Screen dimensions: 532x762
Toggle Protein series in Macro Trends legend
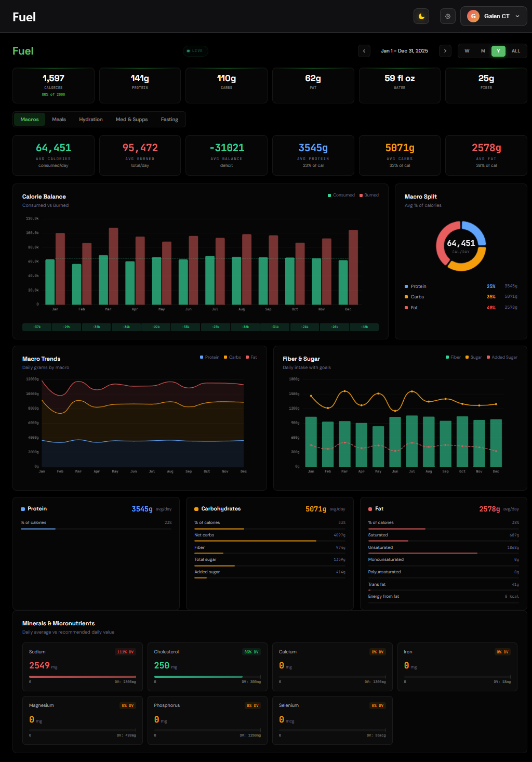coord(210,358)
